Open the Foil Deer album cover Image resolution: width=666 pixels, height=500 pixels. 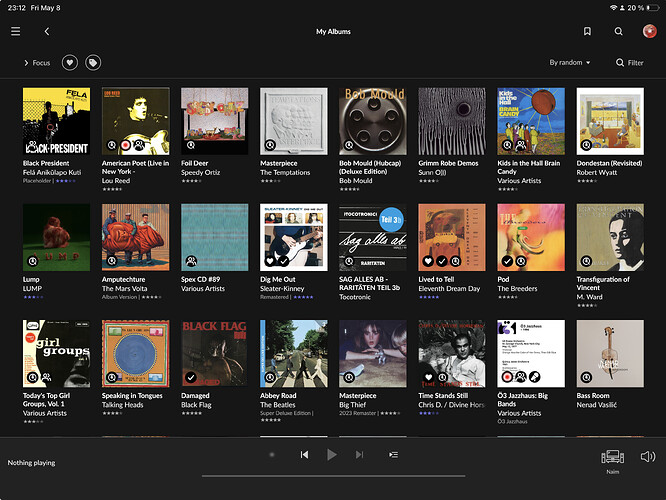[x=214, y=121]
